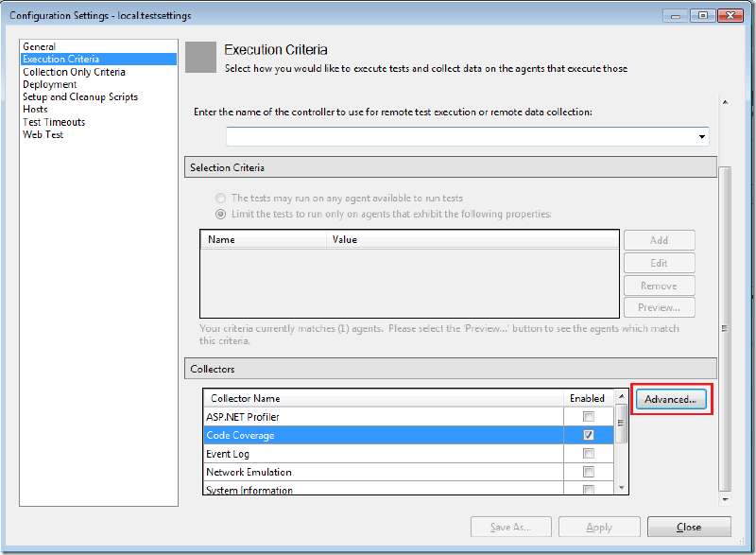Select the Test Timeouts page
This screenshot has width=756, height=555.
[54, 122]
